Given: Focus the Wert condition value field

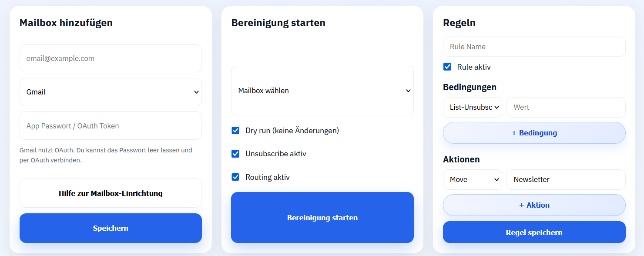Looking at the screenshot, I should (x=566, y=107).
